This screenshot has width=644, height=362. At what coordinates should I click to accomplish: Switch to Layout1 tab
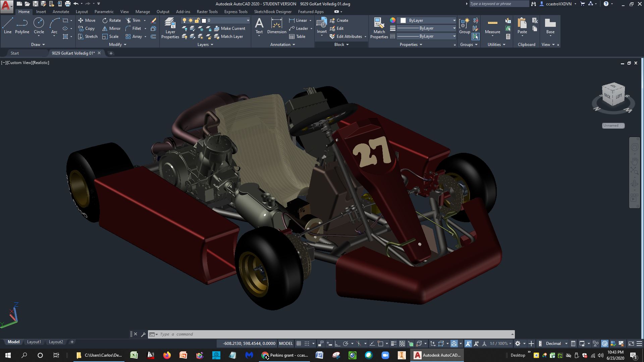pyautogui.click(x=34, y=342)
